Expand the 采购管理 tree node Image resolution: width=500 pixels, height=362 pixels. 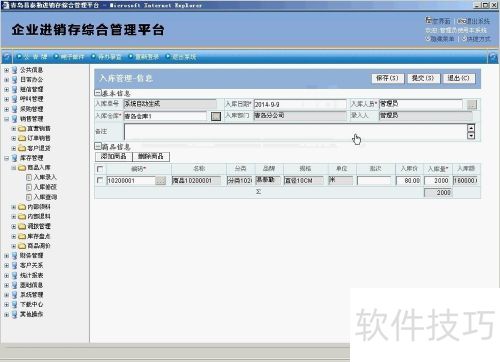click(x=6, y=109)
